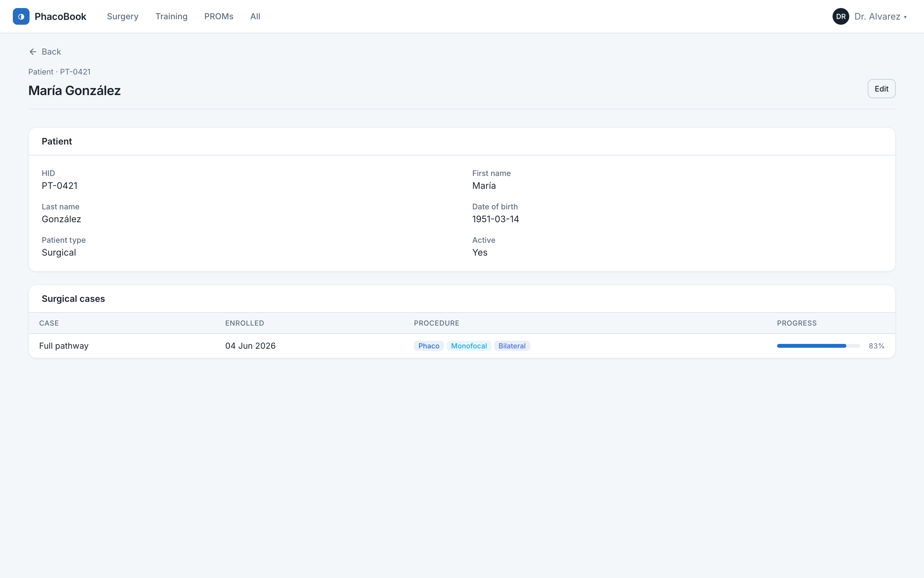Select the patient type value Surgical

[59, 253]
